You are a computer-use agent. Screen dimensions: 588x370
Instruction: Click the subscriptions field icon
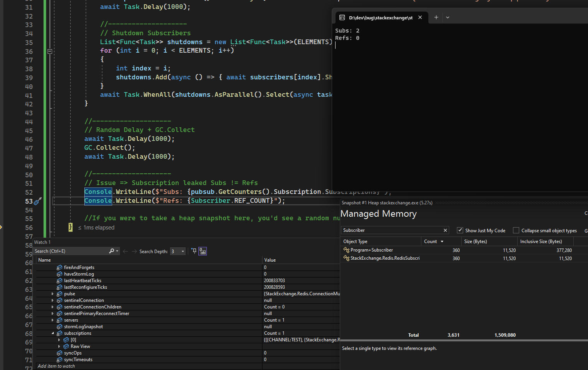point(60,333)
